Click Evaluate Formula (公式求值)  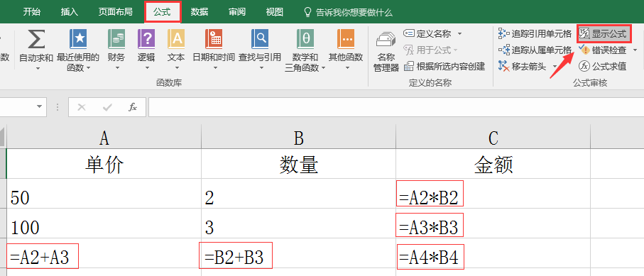coord(603,66)
